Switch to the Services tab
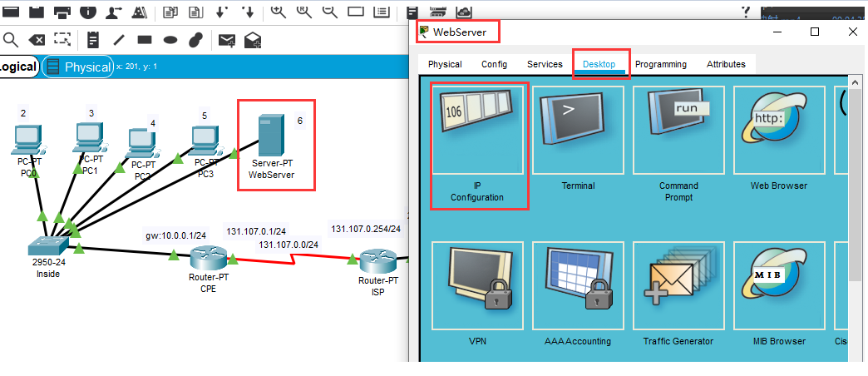Viewport: 868px width, 376px height. pos(545,64)
